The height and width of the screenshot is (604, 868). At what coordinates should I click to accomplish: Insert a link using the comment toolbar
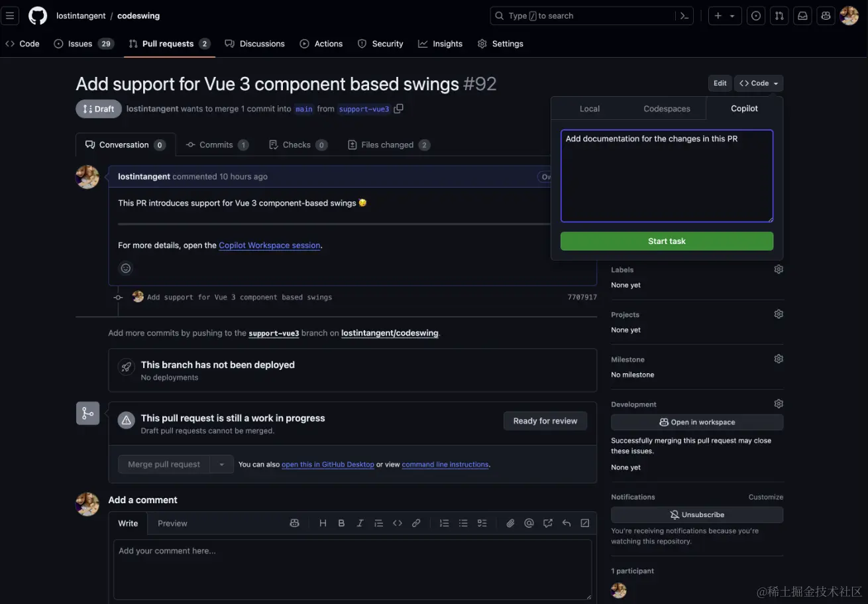(x=416, y=523)
